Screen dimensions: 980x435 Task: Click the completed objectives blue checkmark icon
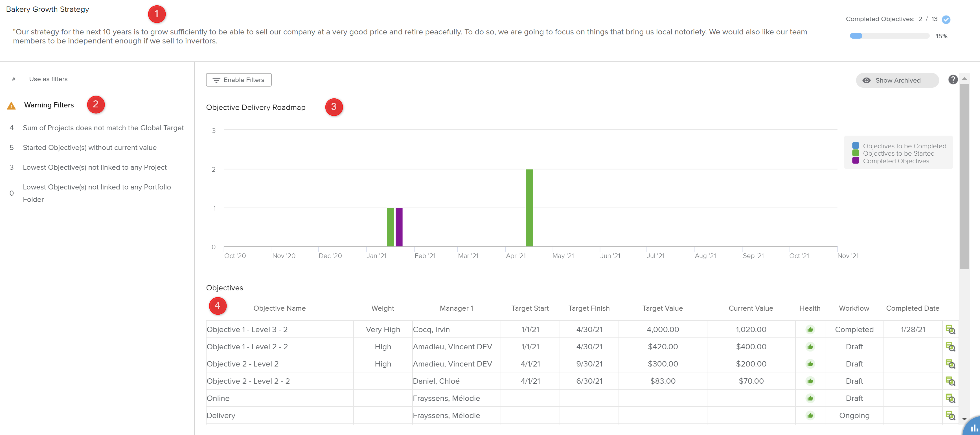946,19
